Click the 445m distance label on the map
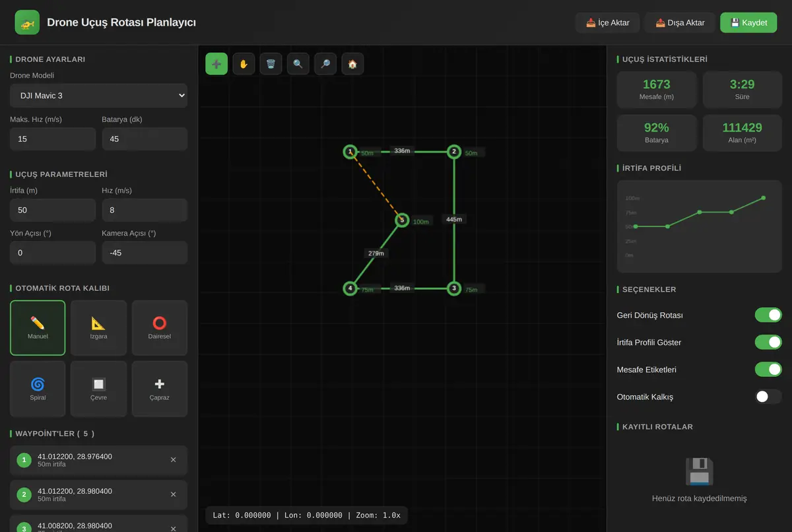The image size is (792, 532). point(454,219)
